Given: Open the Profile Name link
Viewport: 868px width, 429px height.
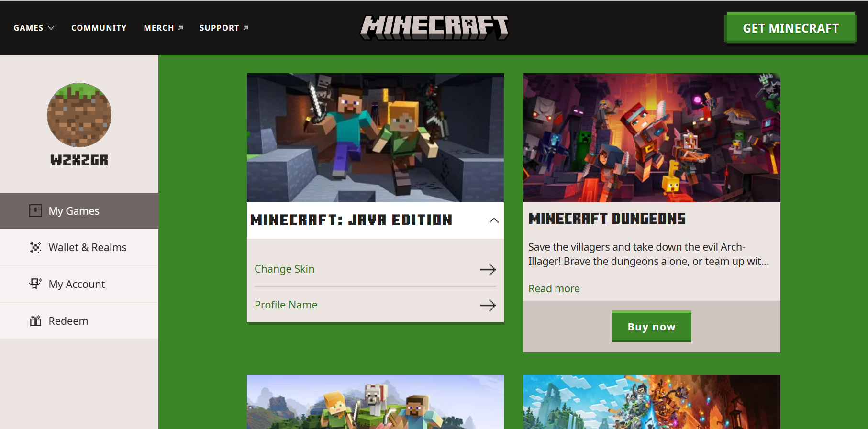Looking at the screenshot, I should [x=286, y=305].
